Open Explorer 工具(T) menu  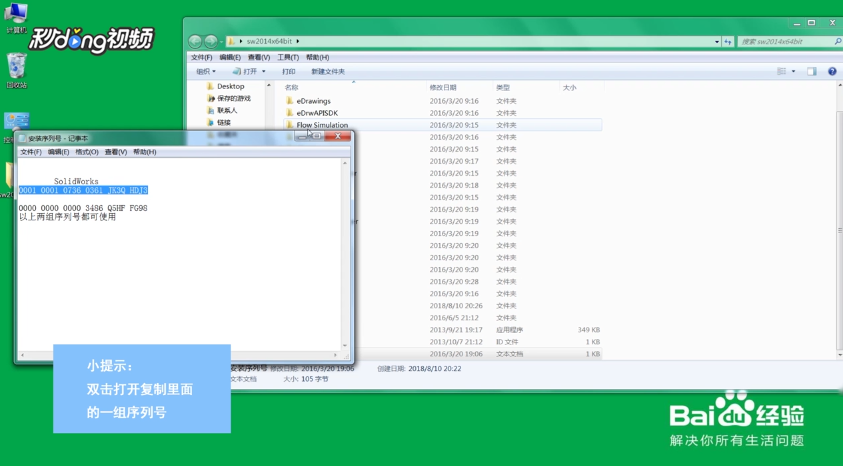pos(288,58)
